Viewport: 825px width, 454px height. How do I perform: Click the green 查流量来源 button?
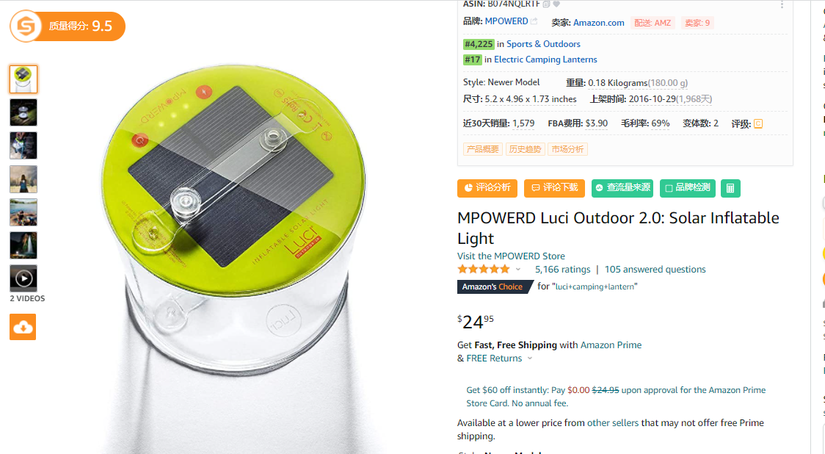pyautogui.click(x=622, y=188)
